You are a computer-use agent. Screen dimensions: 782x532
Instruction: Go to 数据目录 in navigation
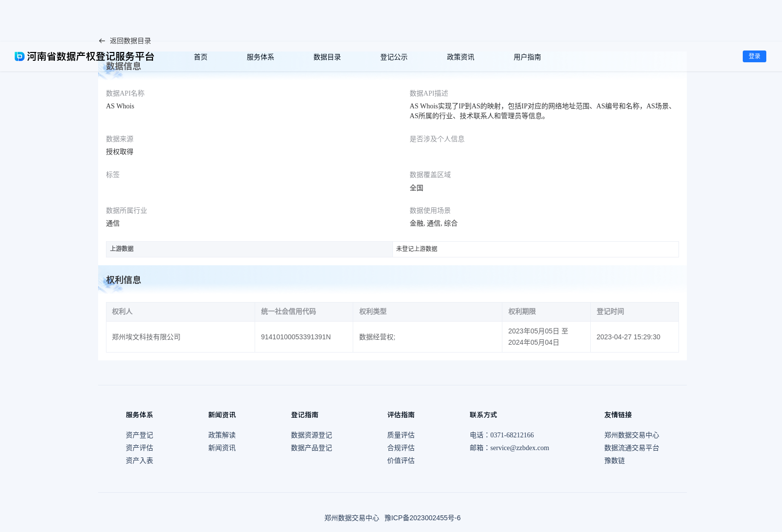pyautogui.click(x=327, y=57)
